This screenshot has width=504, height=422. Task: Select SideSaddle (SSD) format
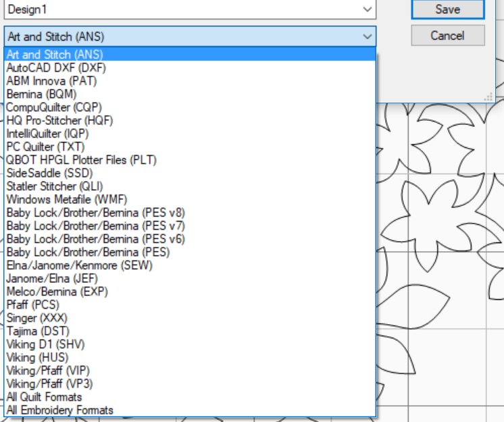(x=190, y=173)
